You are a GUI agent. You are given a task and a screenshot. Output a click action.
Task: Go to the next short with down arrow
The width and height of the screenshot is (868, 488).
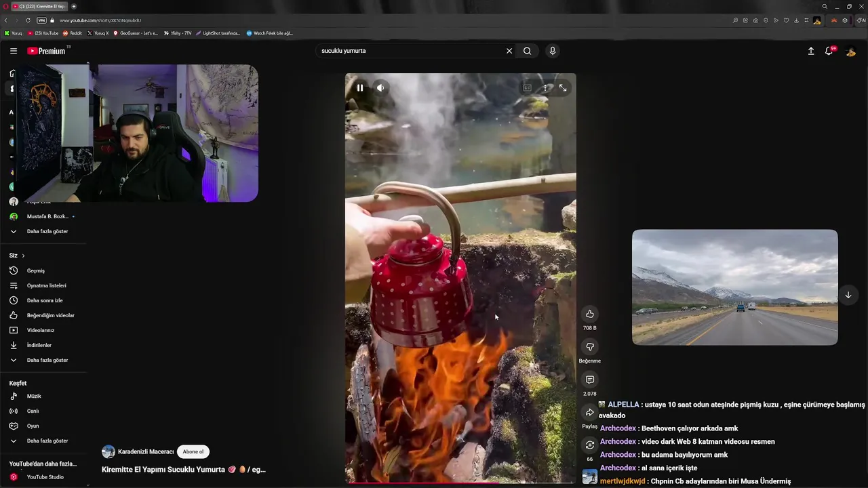[x=848, y=295]
